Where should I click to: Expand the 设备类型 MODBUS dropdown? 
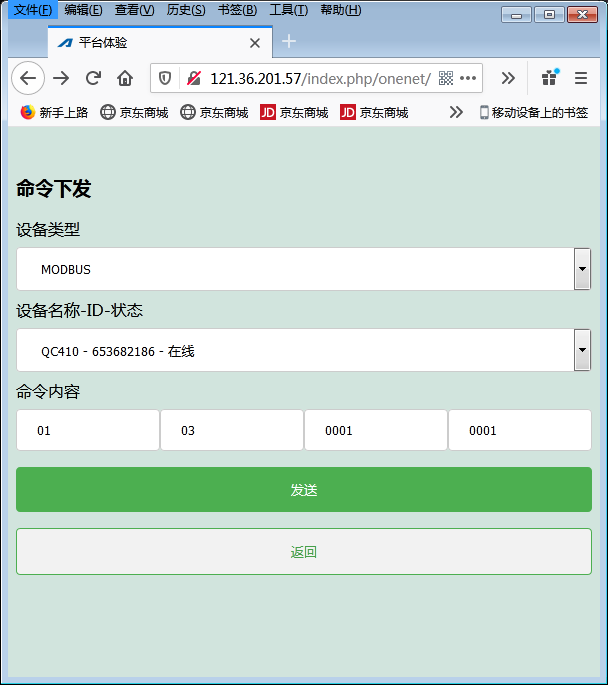point(304,269)
